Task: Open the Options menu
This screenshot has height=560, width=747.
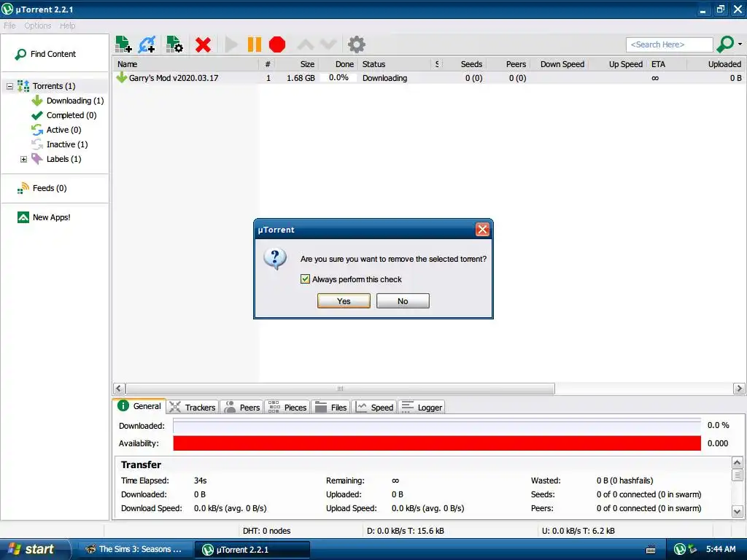Action: coord(38,26)
